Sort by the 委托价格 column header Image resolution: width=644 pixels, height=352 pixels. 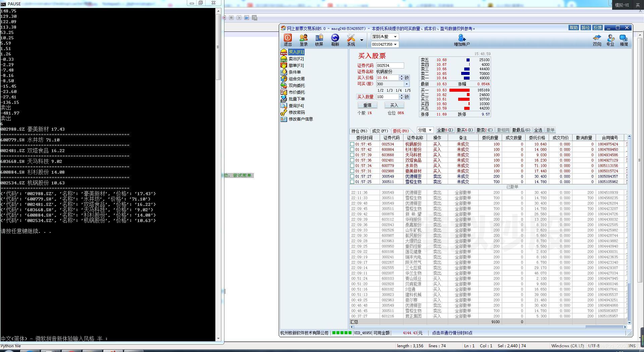click(x=537, y=138)
